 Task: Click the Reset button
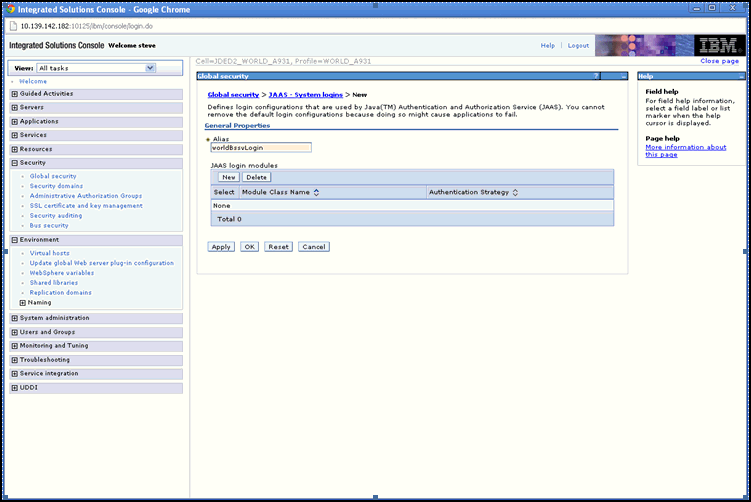(278, 247)
